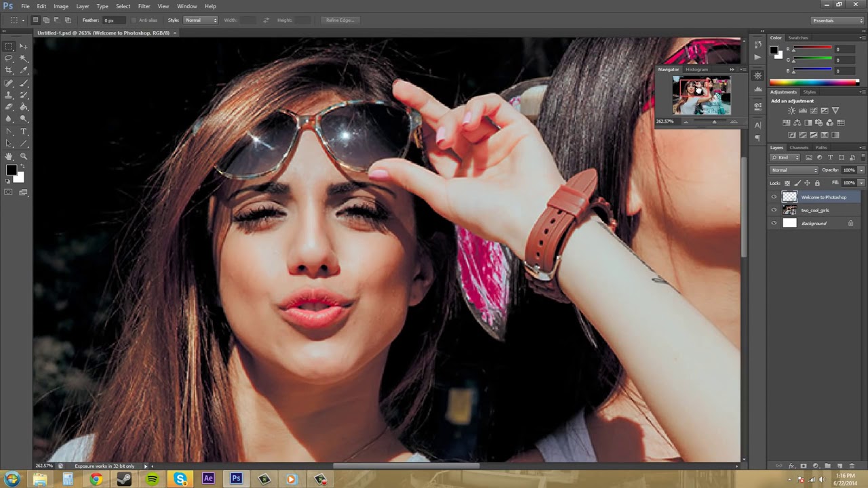Viewport: 868px width, 488px height.
Task: Select the Type tool
Action: (x=23, y=131)
